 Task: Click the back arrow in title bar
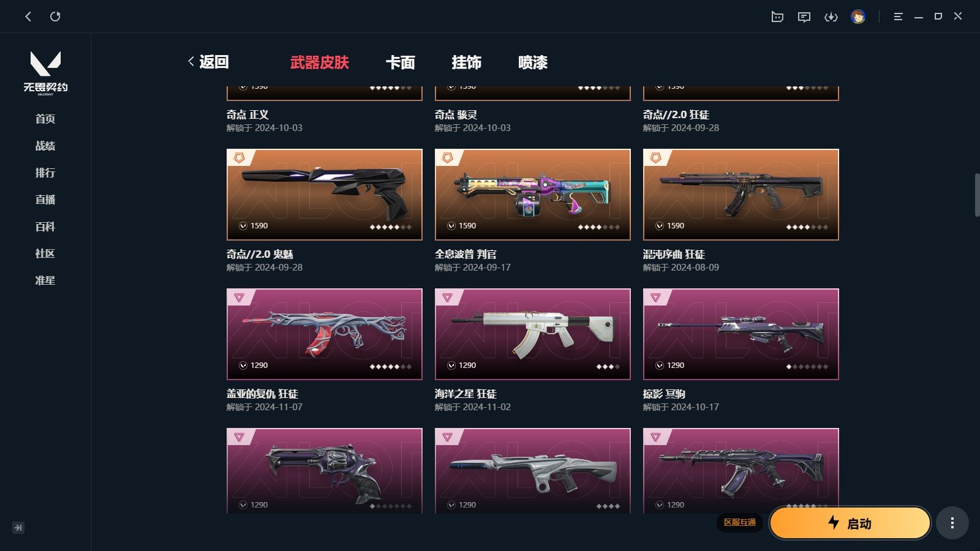28,17
